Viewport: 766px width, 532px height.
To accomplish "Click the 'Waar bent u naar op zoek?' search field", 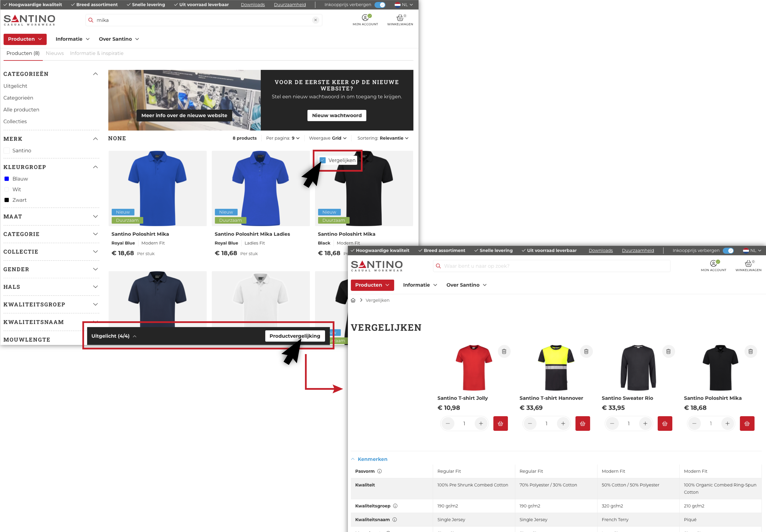I will pos(552,266).
